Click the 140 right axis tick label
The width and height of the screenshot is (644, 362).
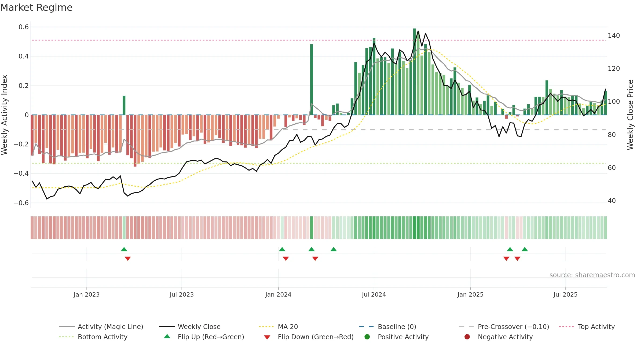pos(614,35)
